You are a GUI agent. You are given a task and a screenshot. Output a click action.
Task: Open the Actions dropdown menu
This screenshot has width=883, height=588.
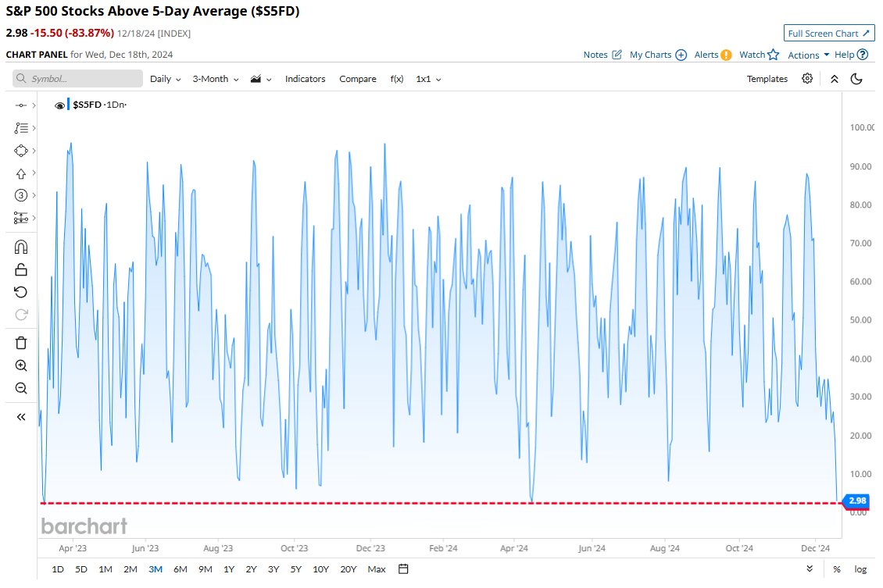click(x=809, y=55)
